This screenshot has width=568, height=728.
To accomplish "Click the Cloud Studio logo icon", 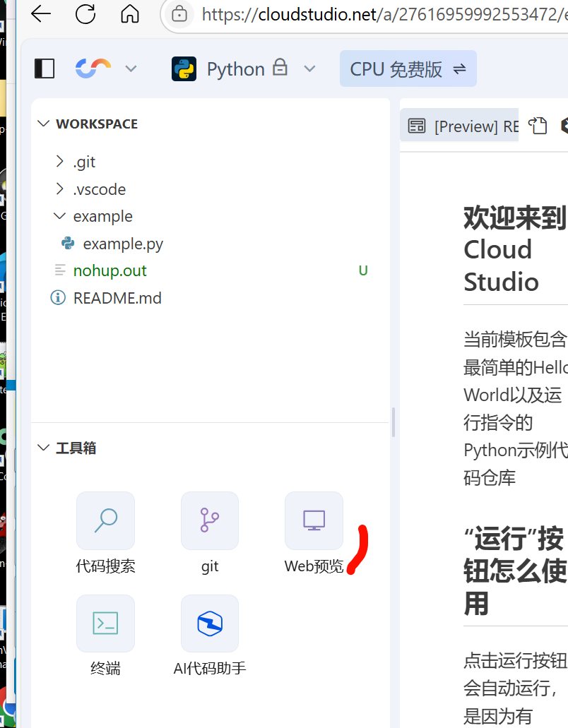I will (93, 68).
